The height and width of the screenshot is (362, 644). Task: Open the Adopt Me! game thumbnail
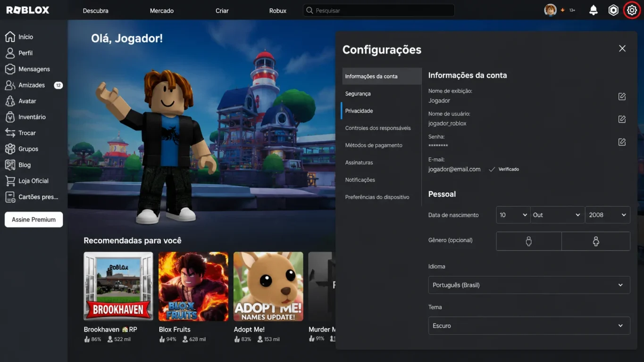click(268, 287)
